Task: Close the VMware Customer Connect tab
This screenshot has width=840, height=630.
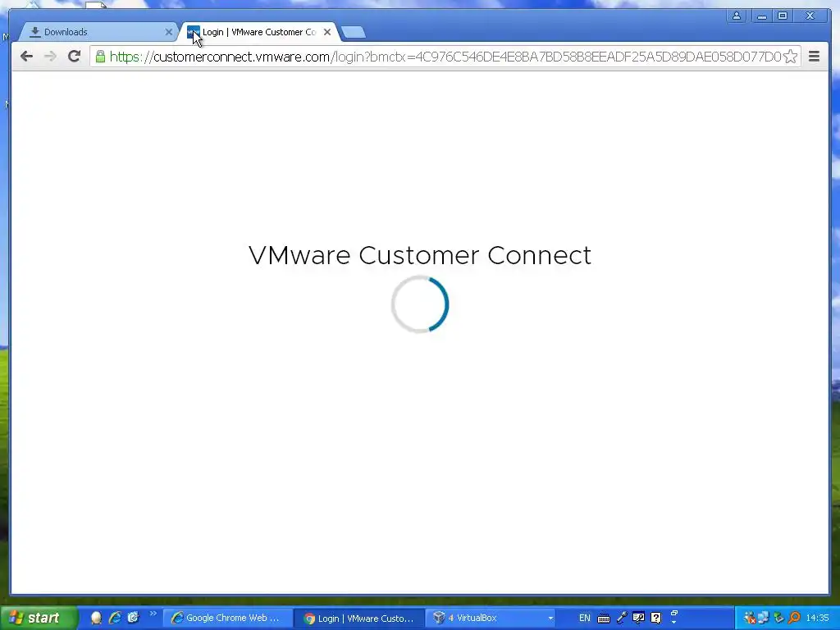Action: (x=327, y=32)
